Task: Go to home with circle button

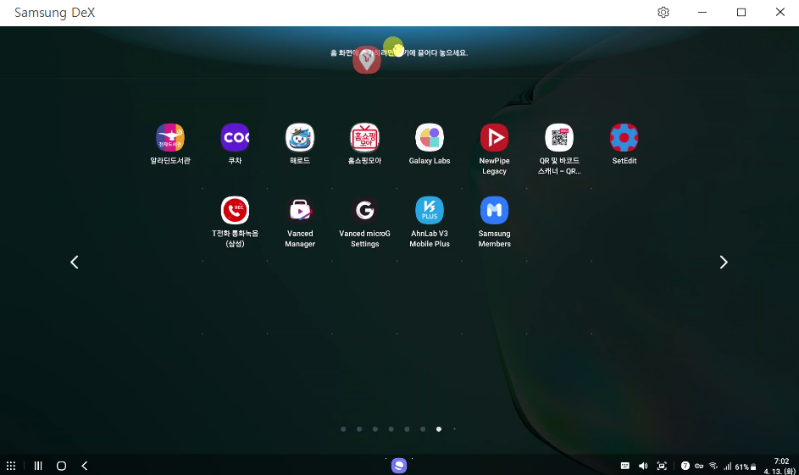Action: pyautogui.click(x=61, y=466)
